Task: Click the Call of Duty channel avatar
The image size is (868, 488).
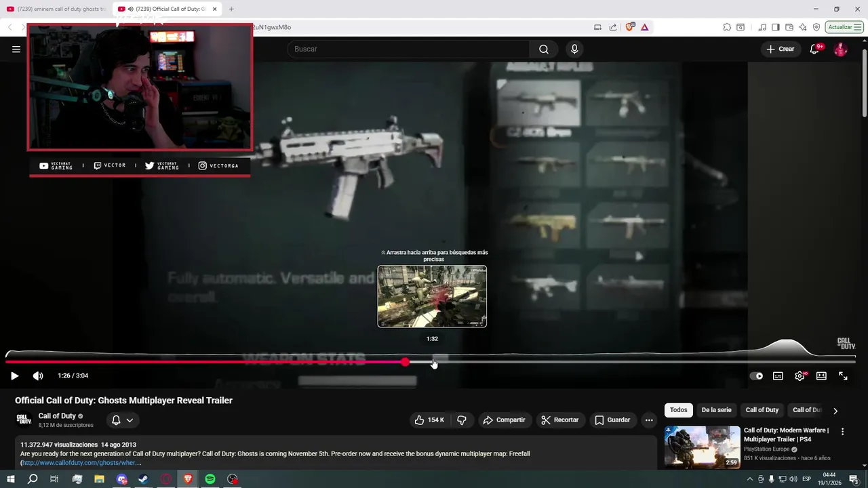Action: (24, 420)
